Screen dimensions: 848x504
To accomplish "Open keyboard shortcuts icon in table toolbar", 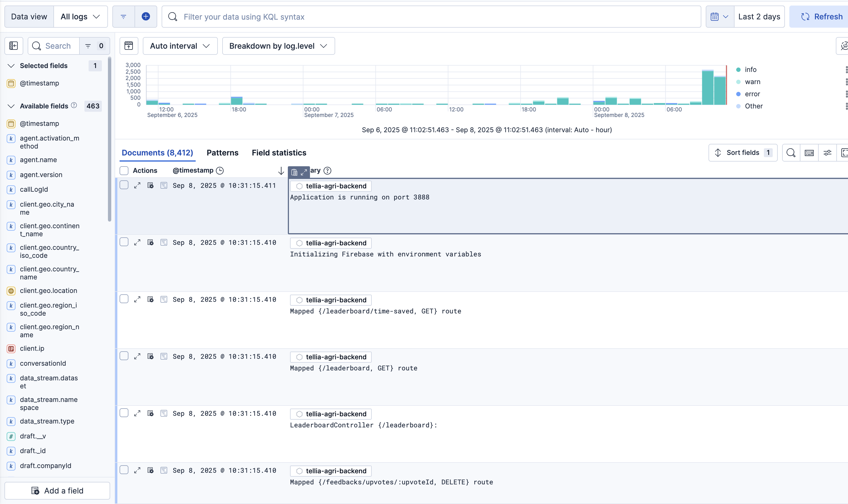I will click(x=809, y=153).
